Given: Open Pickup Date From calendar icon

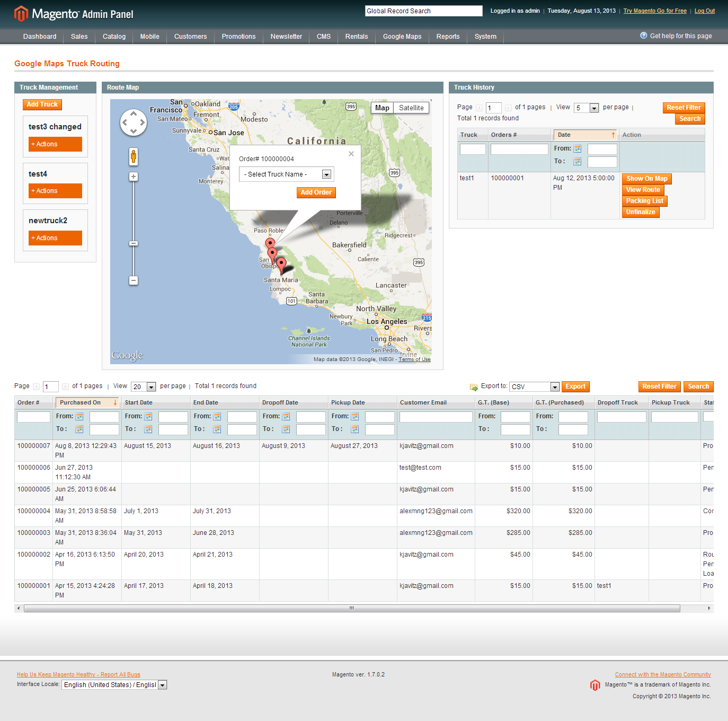Looking at the screenshot, I should coord(355,417).
